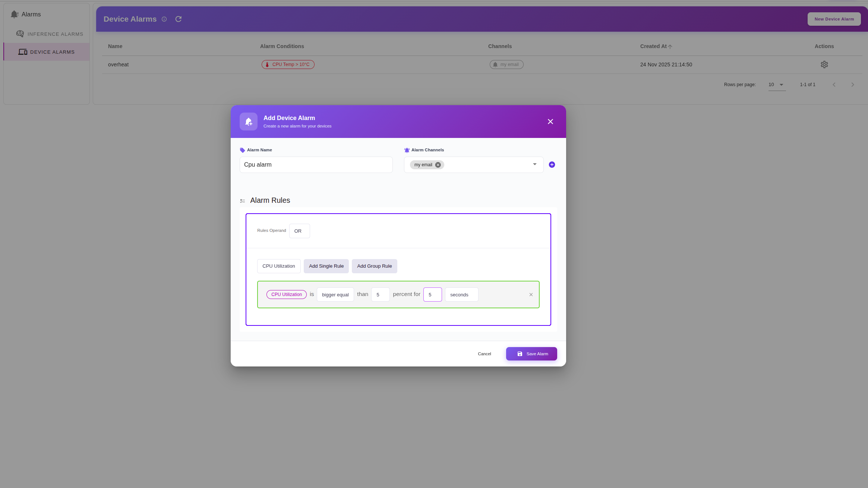Click the Device Alarms monitor icon
The image size is (868, 488).
tap(23, 52)
